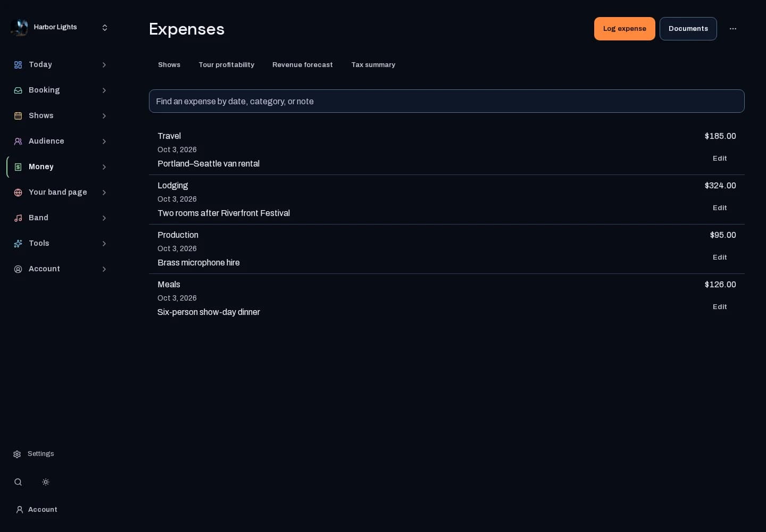Click the Money receipt icon
Screen dimensions: 766x532
click(x=18, y=167)
